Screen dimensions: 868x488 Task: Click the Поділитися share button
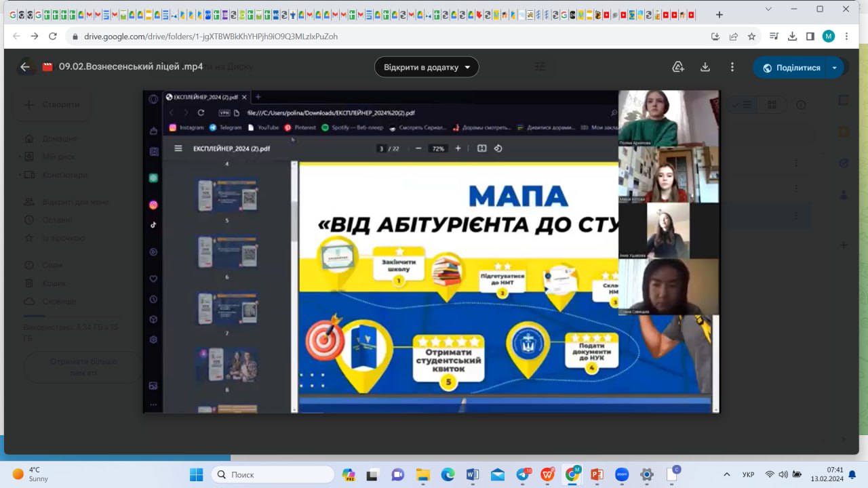pos(791,68)
